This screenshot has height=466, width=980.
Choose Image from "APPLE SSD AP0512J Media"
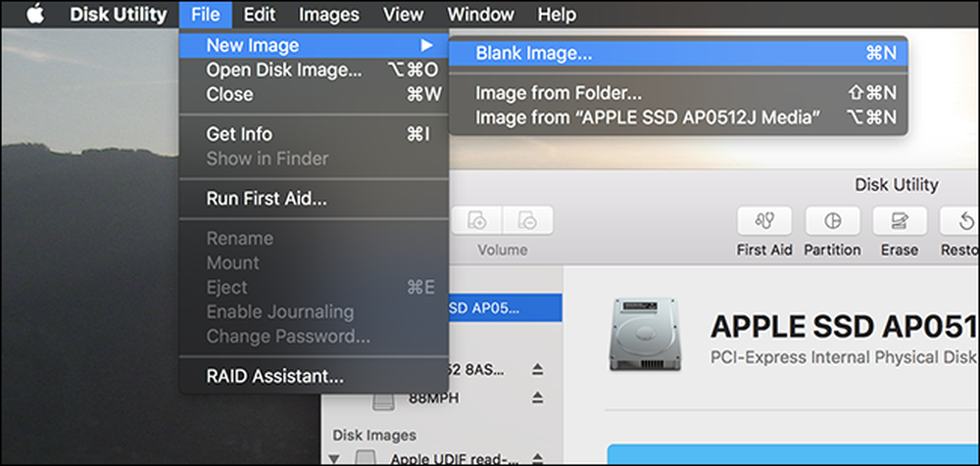(678, 117)
